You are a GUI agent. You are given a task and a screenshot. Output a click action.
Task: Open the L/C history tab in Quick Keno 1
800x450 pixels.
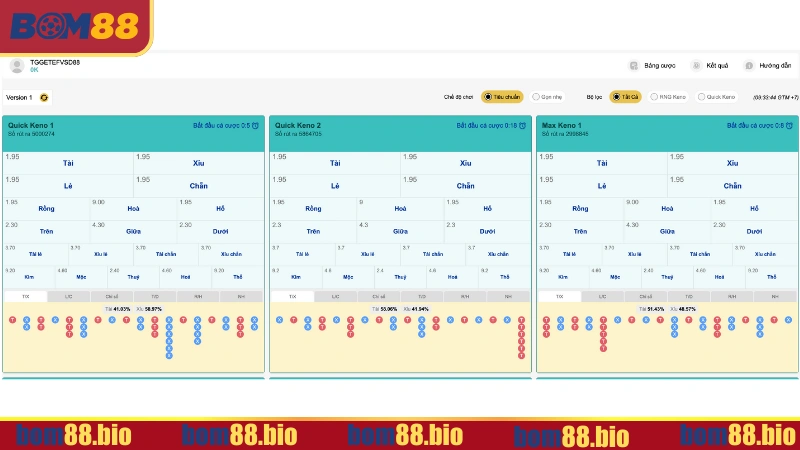[x=68, y=296]
